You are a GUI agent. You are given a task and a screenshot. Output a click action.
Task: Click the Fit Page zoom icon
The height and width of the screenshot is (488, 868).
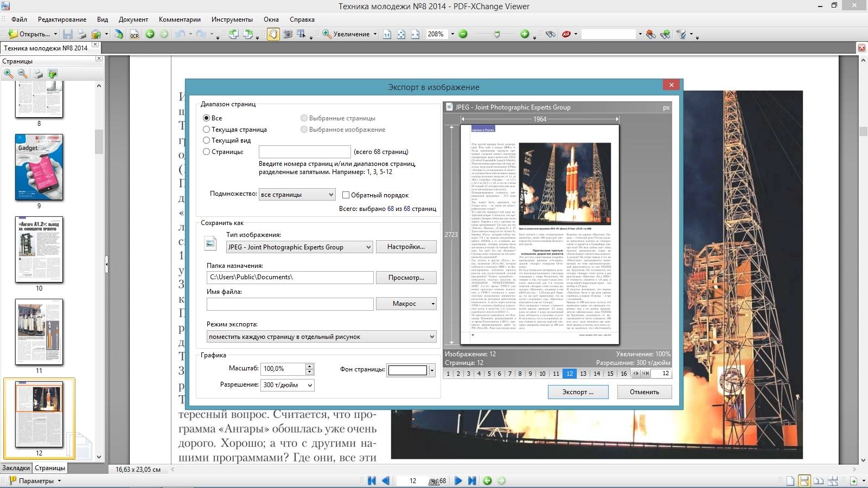point(401,34)
